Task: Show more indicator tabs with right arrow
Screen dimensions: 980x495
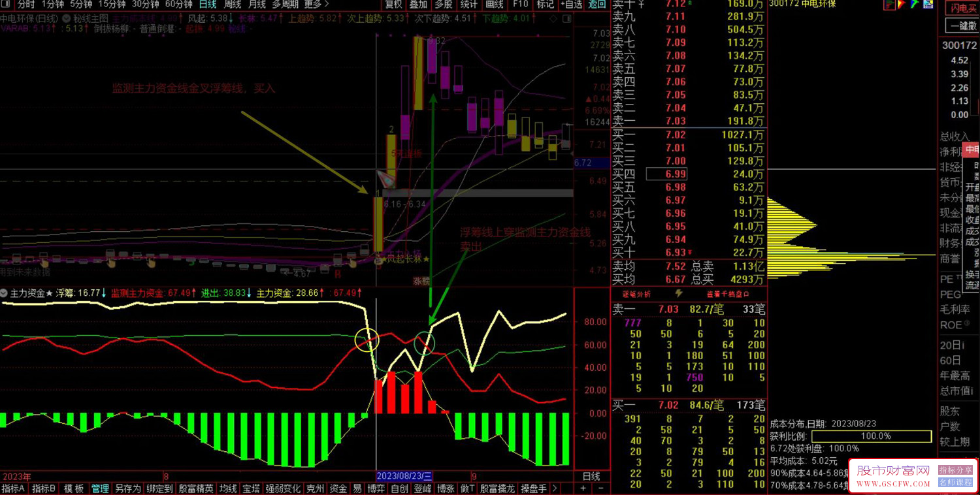Action: (x=555, y=488)
